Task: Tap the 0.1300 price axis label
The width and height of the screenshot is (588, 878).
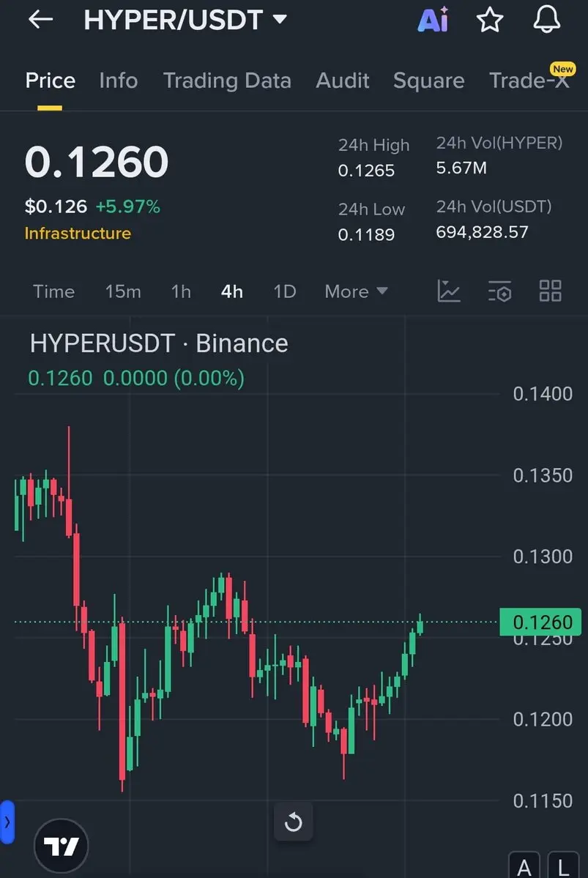Action: [543, 557]
